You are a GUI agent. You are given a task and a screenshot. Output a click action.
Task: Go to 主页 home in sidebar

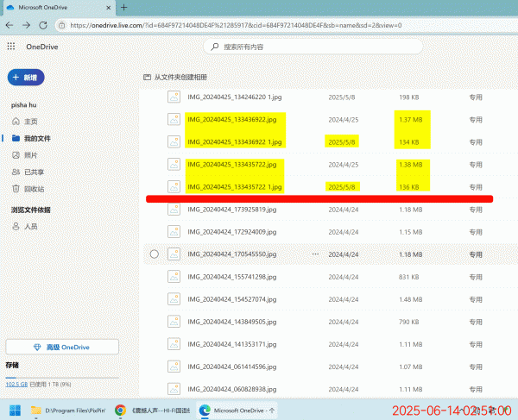pyautogui.click(x=30, y=122)
